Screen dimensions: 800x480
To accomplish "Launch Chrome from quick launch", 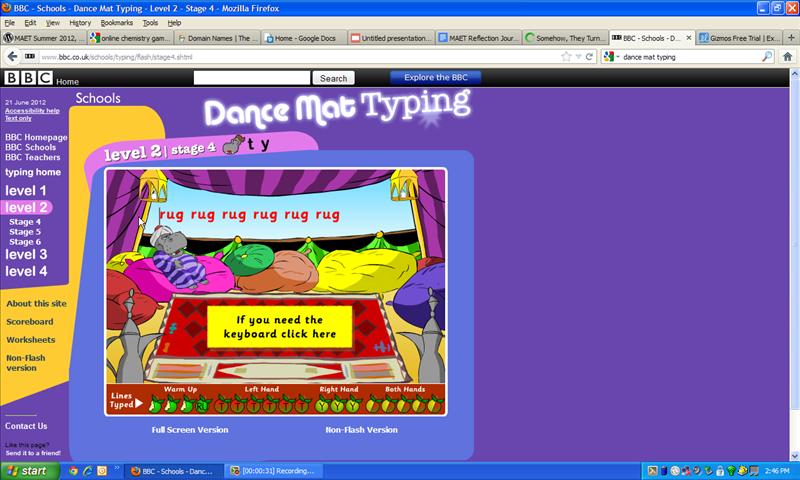I will click(x=73, y=471).
